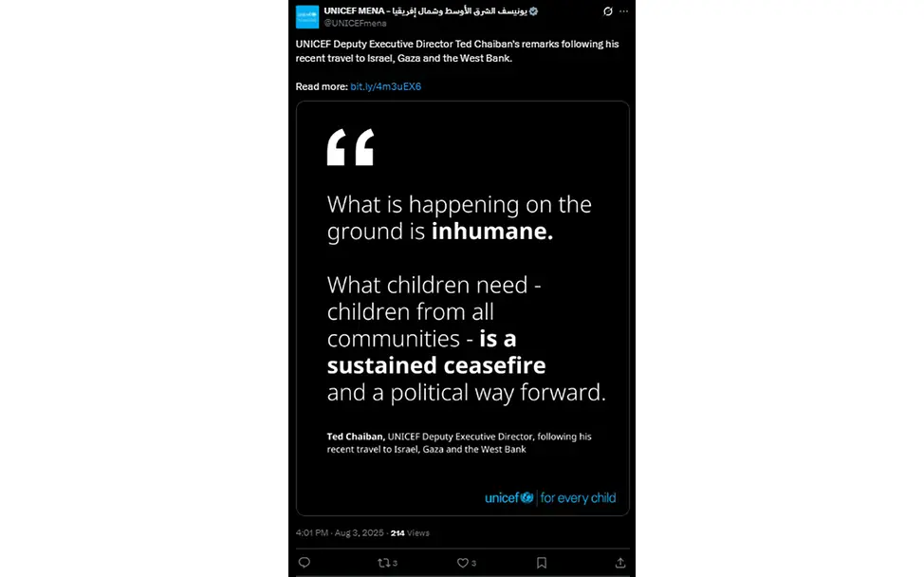924x577 pixels.
Task: Visit the @UNICEFmena profile handle
Action: 357,23
